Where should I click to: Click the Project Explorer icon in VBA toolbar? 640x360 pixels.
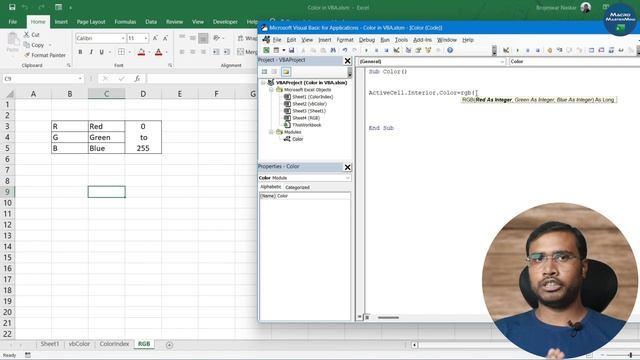pos(408,50)
